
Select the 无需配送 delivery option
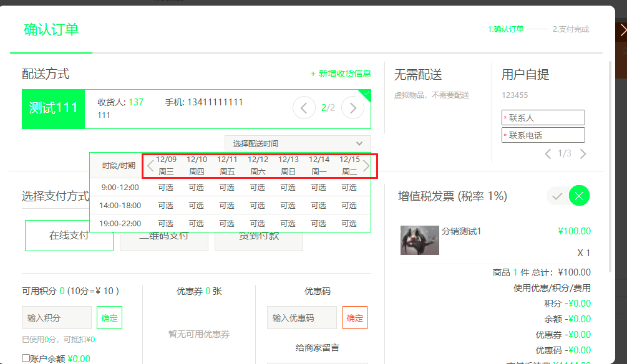pyautogui.click(x=418, y=75)
